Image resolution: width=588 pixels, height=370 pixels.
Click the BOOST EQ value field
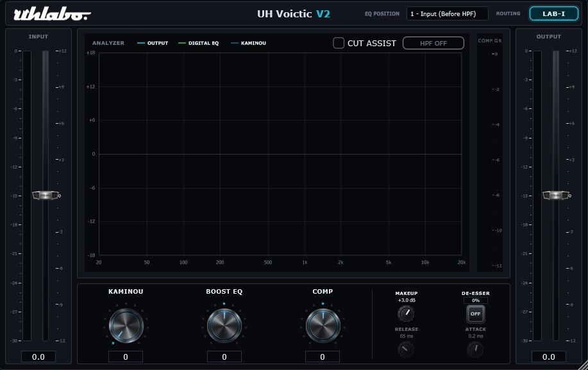[224, 357]
